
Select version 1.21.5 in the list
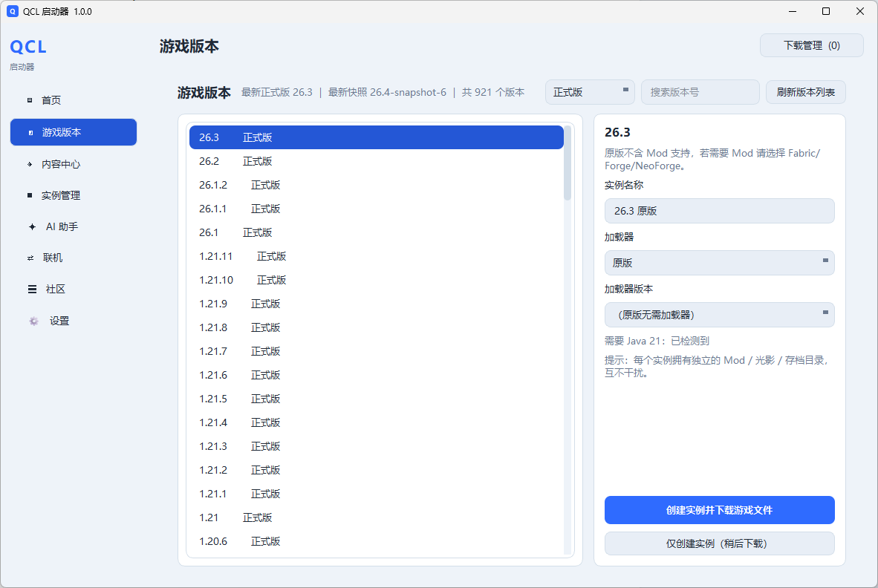(x=377, y=399)
